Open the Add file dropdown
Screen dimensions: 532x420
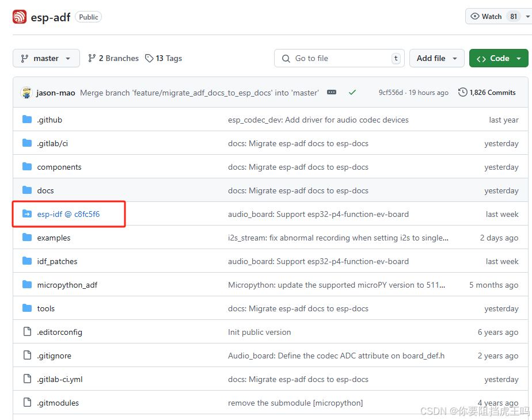436,58
